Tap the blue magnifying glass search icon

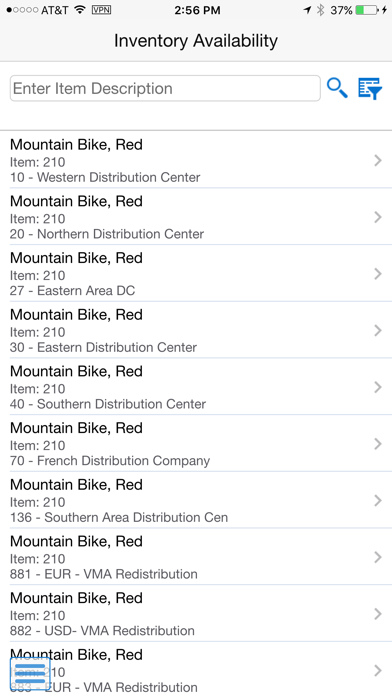coord(337,88)
